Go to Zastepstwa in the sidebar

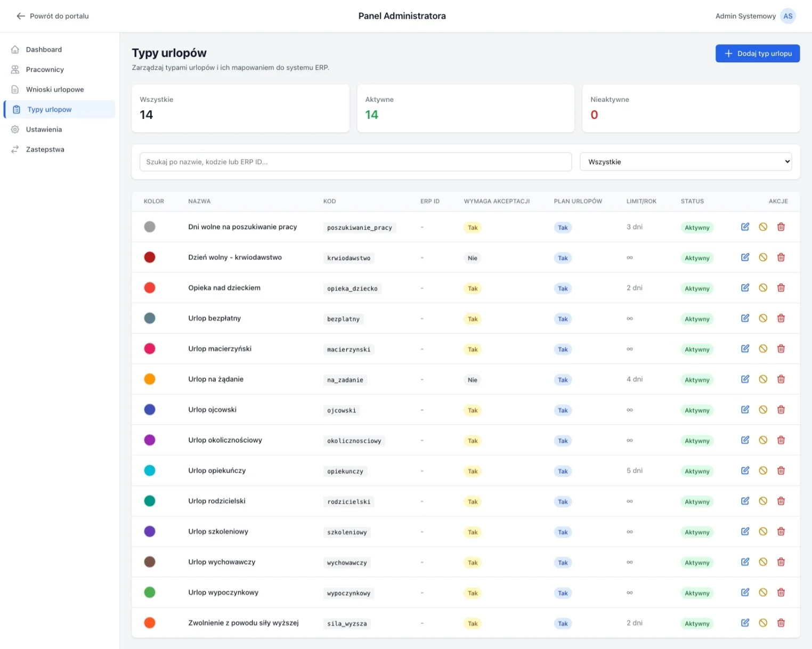point(45,150)
